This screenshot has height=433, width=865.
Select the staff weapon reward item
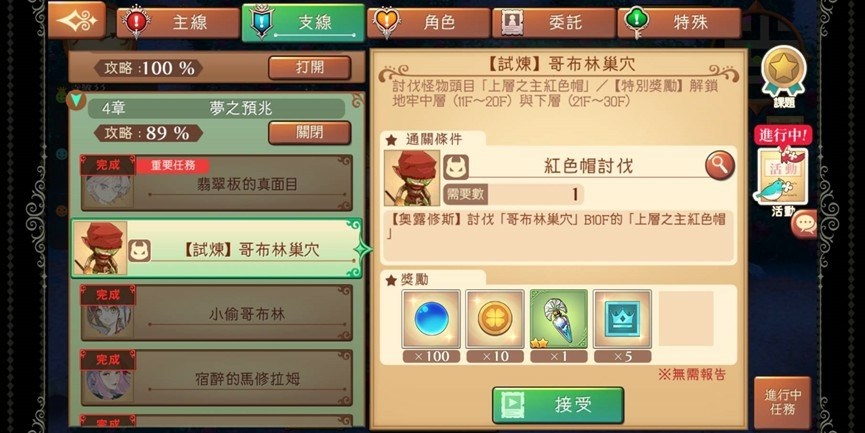(559, 320)
